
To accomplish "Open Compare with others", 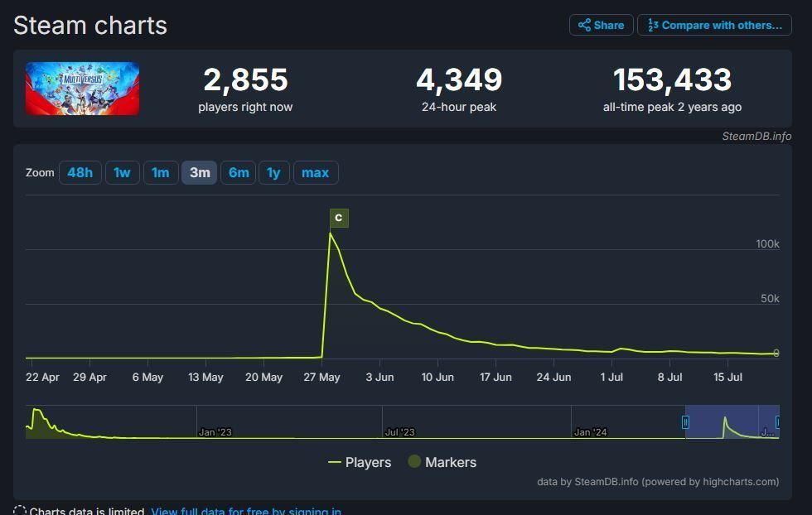I will [714, 25].
